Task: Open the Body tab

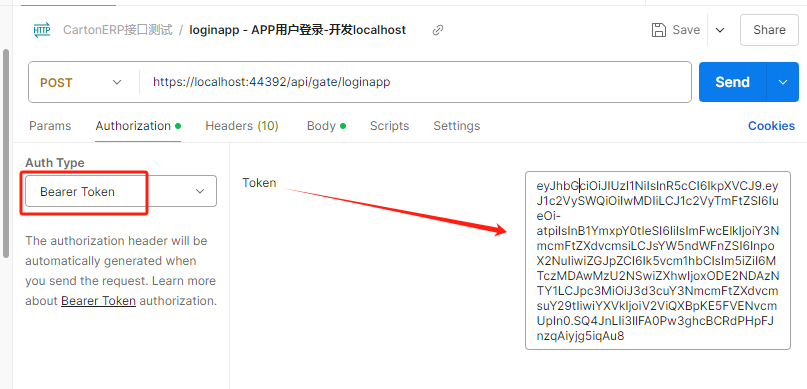Action: tap(326, 126)
